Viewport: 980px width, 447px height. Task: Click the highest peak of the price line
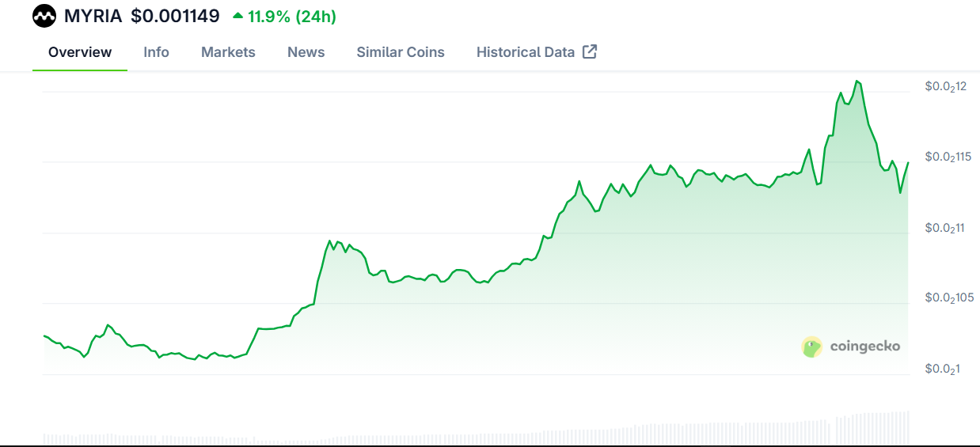tap(857, 81)
